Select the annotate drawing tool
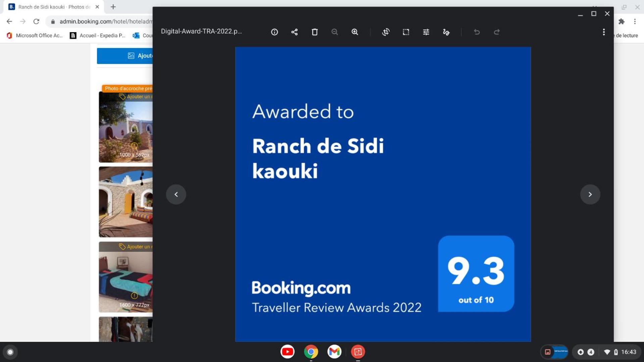This screenshot has width=644, height=362. pyautogui.click(x=446, y=32)
